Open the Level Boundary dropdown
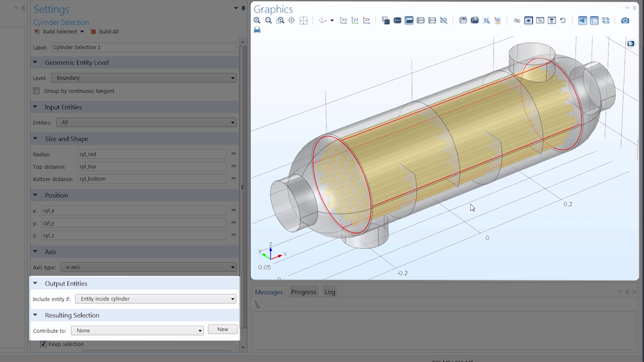The image size is (644, 362). click(x=143, y=78)
